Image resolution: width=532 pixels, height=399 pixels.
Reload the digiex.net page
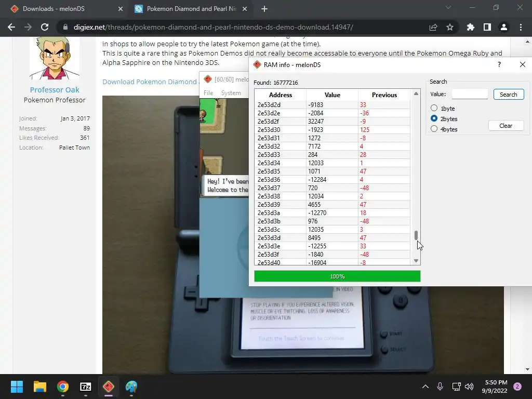[45, 27]
